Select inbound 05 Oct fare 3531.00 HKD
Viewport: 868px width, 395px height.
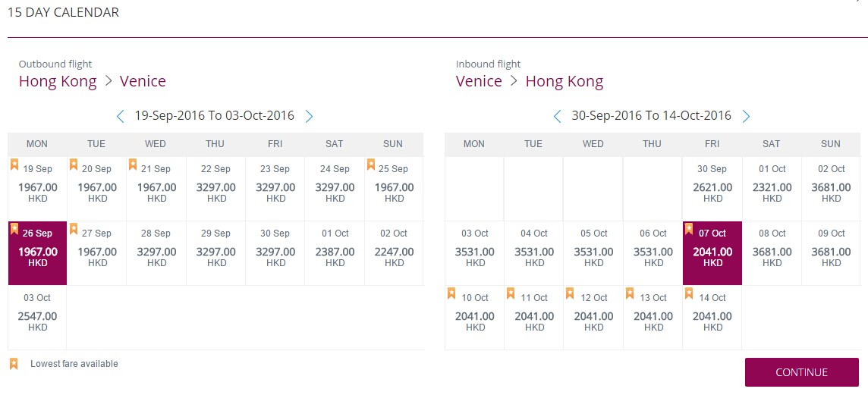[593, 253]
